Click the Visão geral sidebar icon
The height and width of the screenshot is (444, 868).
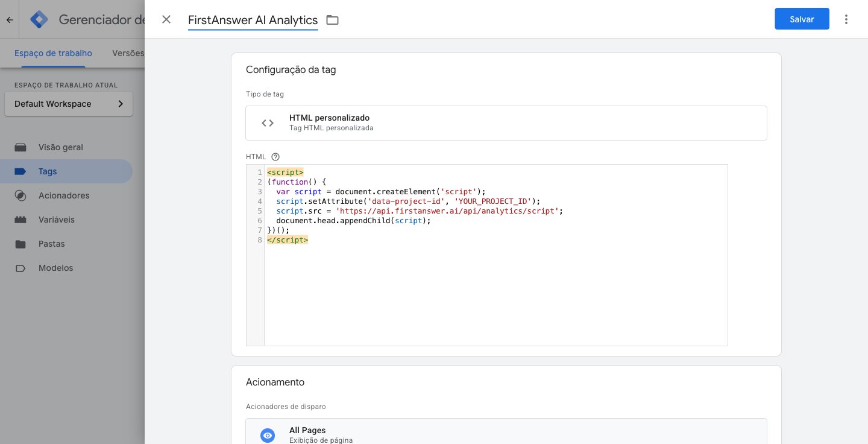tap(20, 147)
